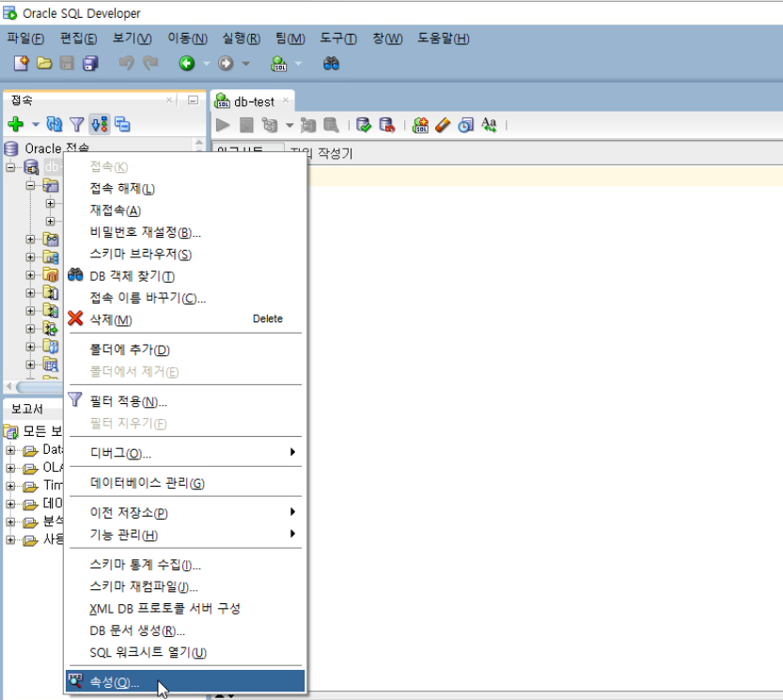Refresh connections with the refresh icon

(55, 124)
